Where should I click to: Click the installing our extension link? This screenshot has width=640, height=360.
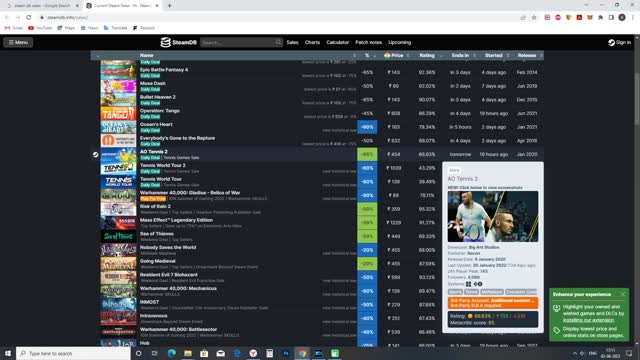[588, 320]
